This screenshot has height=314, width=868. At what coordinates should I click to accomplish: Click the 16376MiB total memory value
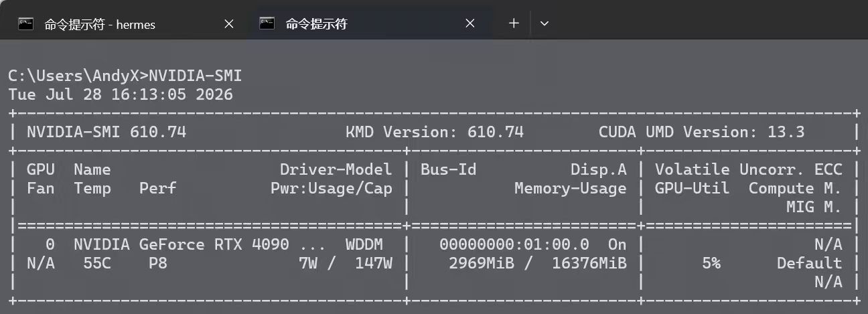[x=589, y=263]
